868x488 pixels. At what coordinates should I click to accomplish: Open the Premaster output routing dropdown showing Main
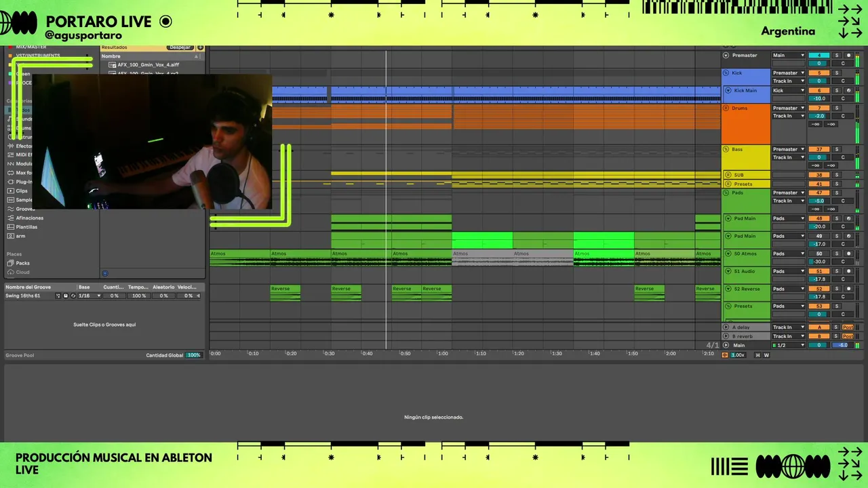pyautogui.click(x=789, y=56)
